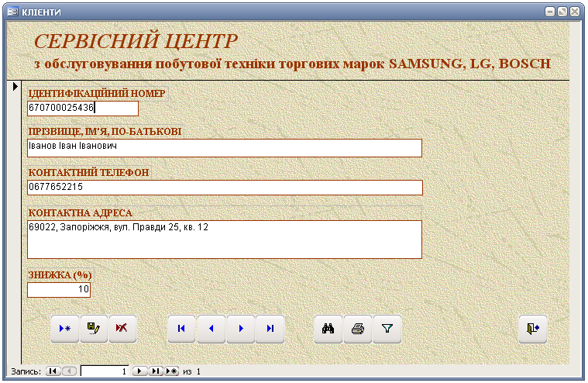Close the КЛІЄНТИ window
Screen dimensions: 588x383
(x=575, y=12)
